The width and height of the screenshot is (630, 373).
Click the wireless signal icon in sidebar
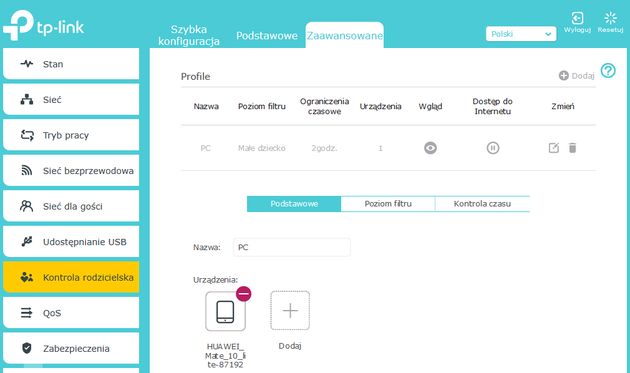(x=27, y=170)
